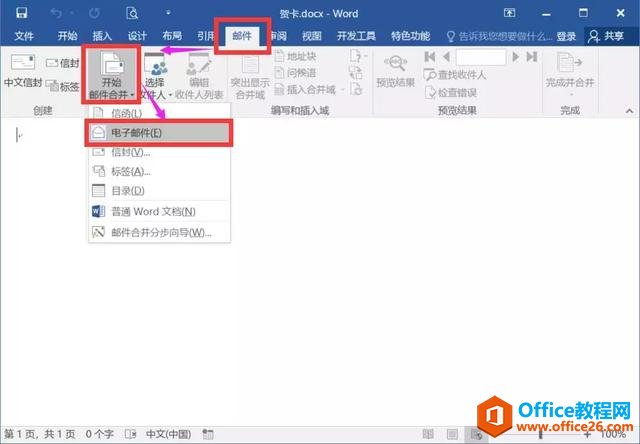Open the 完成并合并 dropdown
This screenshot has width=640, height=444.
point(570,74)
